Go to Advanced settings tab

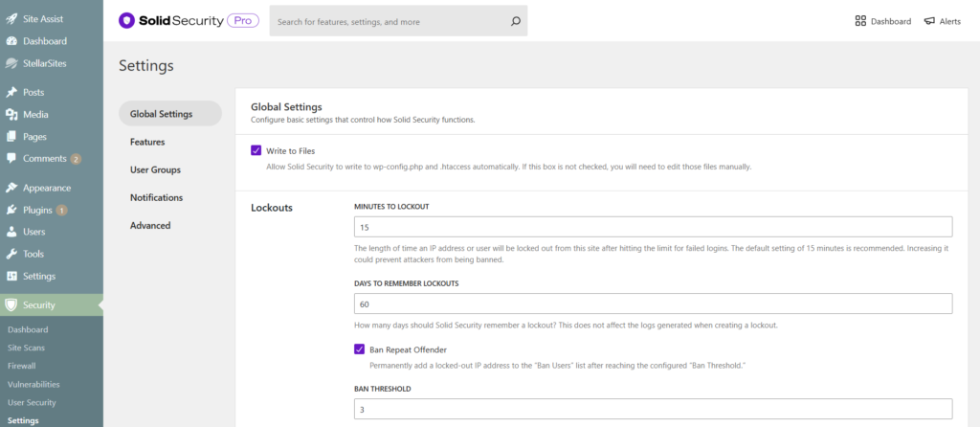point(150,225)
